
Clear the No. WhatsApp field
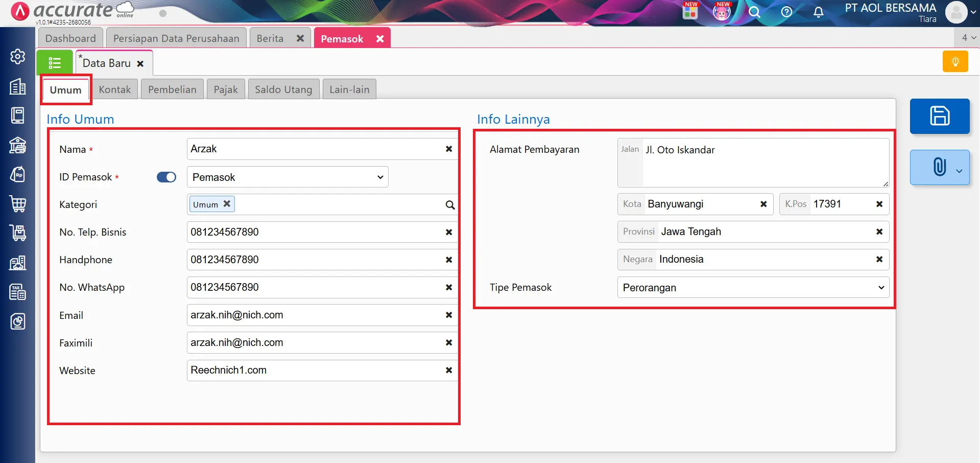(449, 287)
